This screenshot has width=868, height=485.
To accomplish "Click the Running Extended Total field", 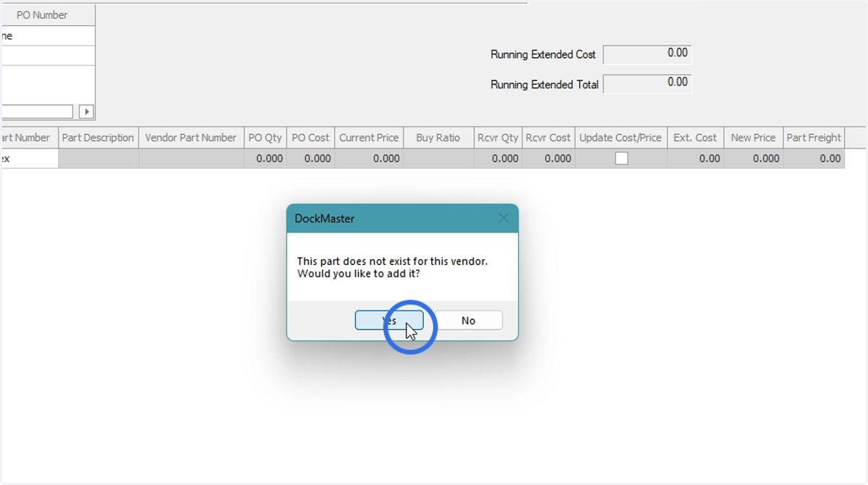I will 647,84.
